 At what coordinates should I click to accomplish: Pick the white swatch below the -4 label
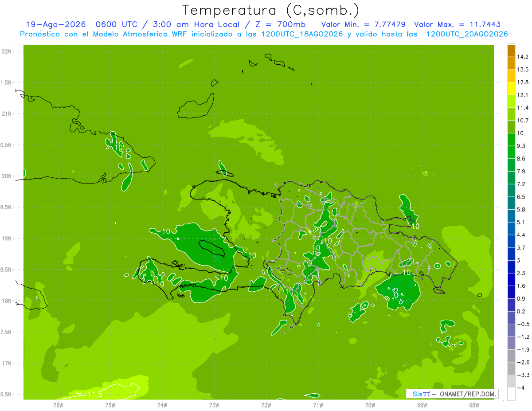click(511, 394)
